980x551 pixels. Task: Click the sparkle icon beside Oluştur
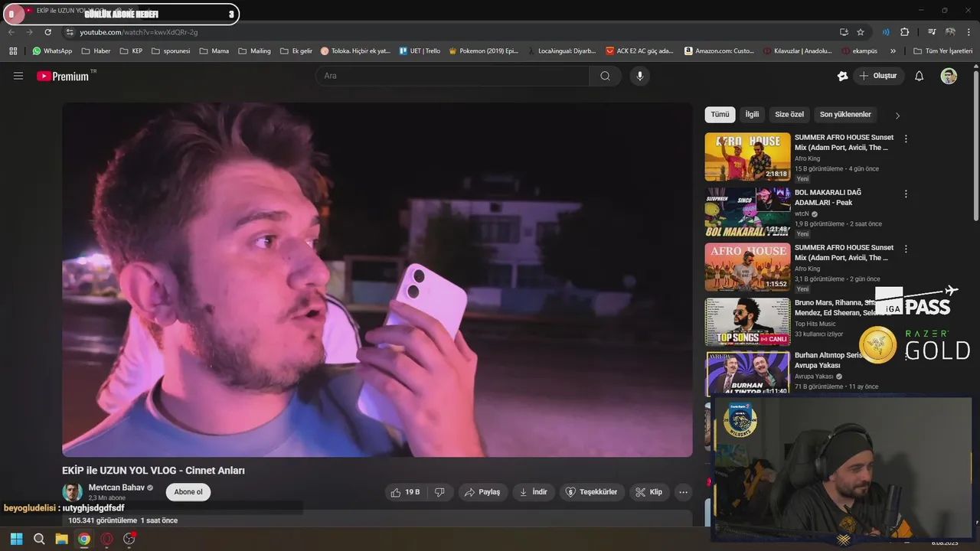pos(842,76)
